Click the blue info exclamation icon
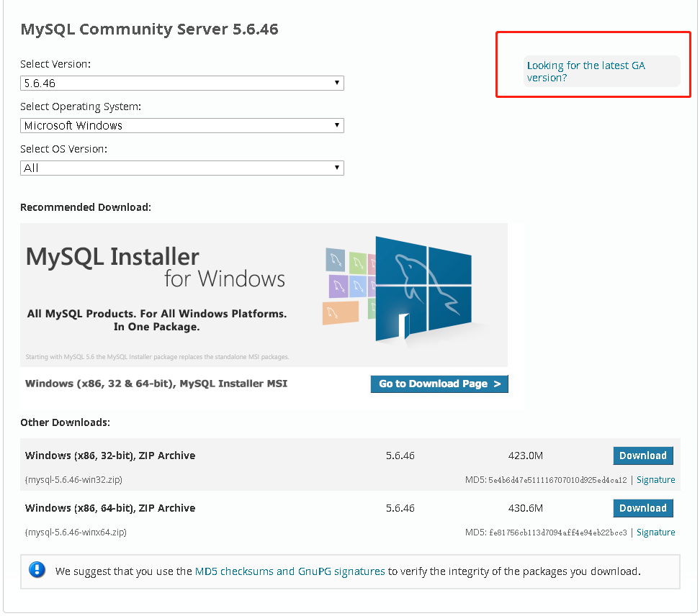Image resolution: width=700 pixels, height=616 pixels. (x=37, y=571)
